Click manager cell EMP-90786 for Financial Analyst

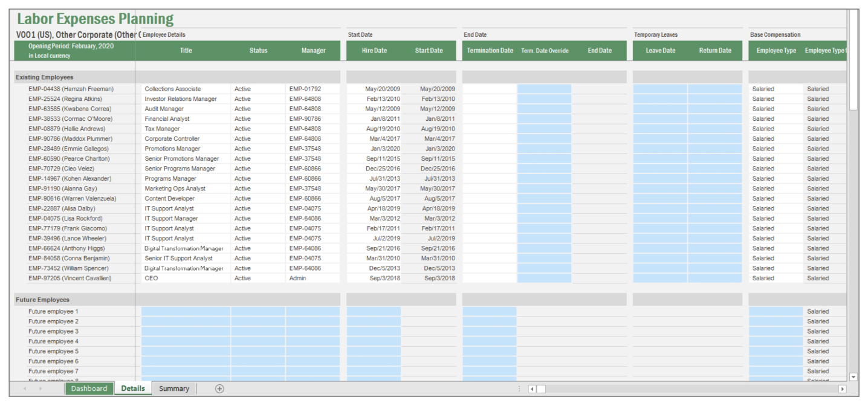[313, 119]
